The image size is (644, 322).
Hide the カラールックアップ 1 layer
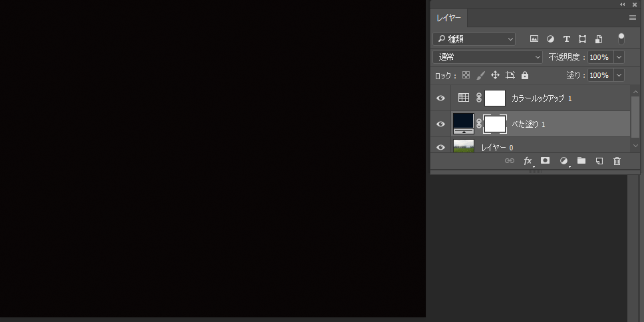(440, 98)
